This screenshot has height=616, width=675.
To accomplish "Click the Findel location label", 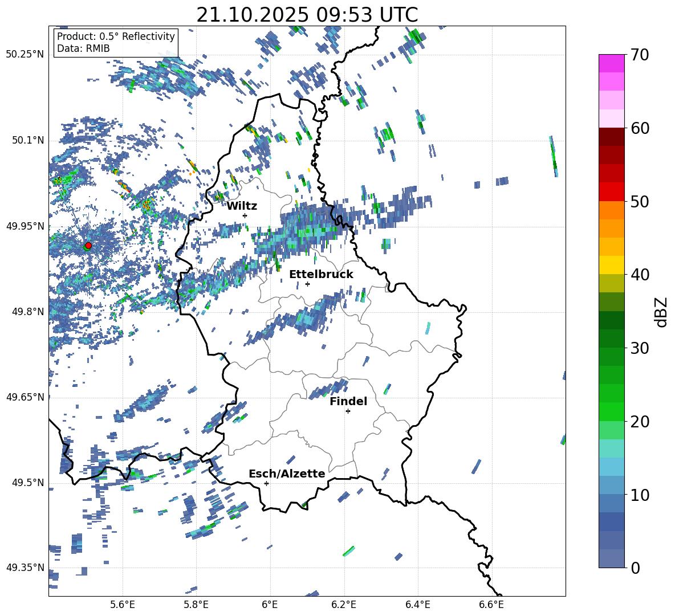I will 348,401.
